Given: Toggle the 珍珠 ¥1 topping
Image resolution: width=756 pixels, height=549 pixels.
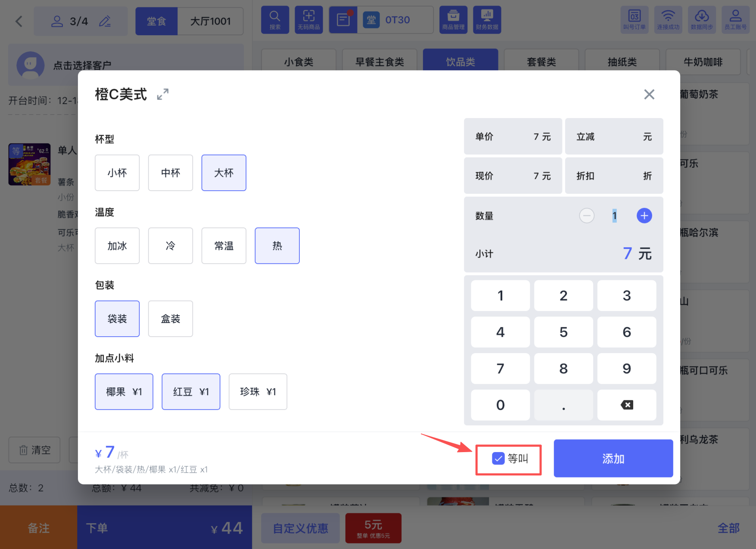Looking at the screenshot, I should (x=258, y=392).
